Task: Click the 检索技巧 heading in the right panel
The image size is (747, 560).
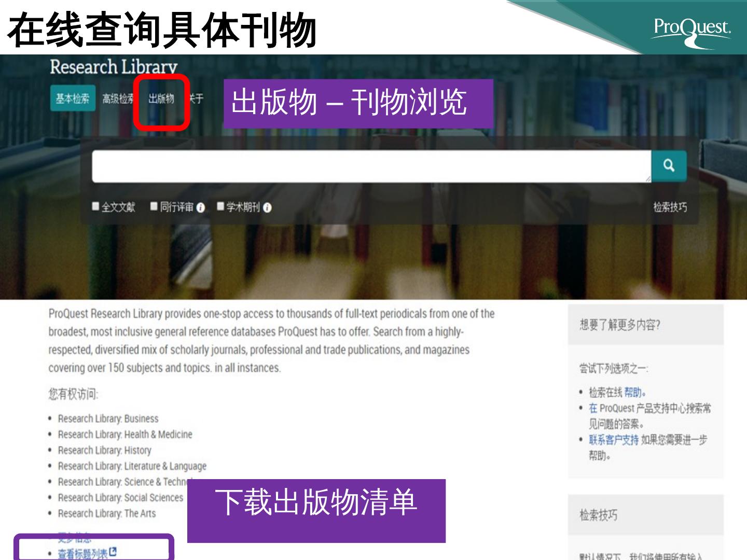Action: (599, 515)
